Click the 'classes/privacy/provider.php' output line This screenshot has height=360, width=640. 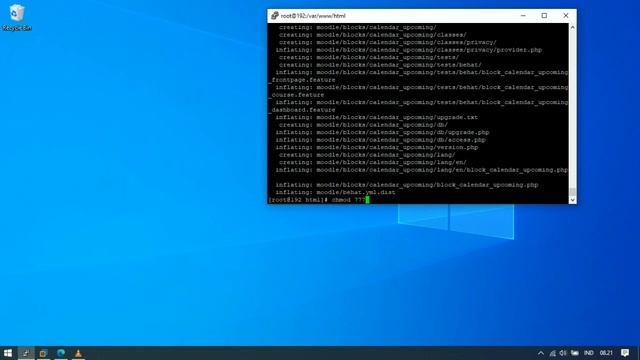click(408, 50)
